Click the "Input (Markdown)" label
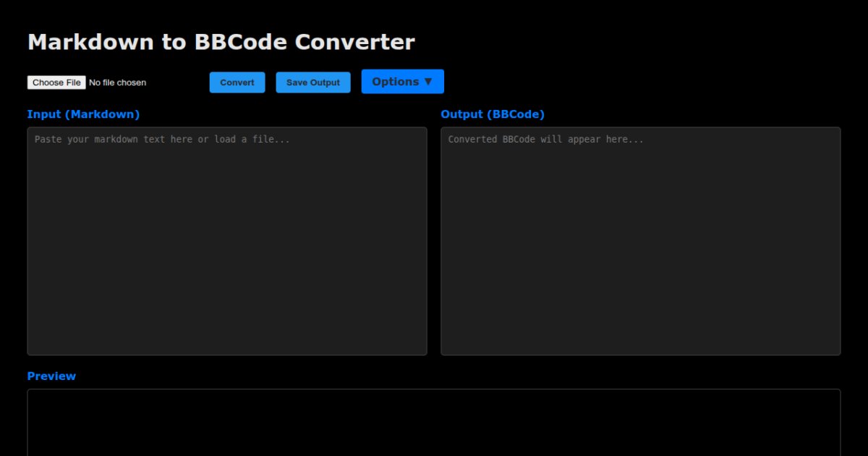868x456 pixels. (x=83, y=114)
